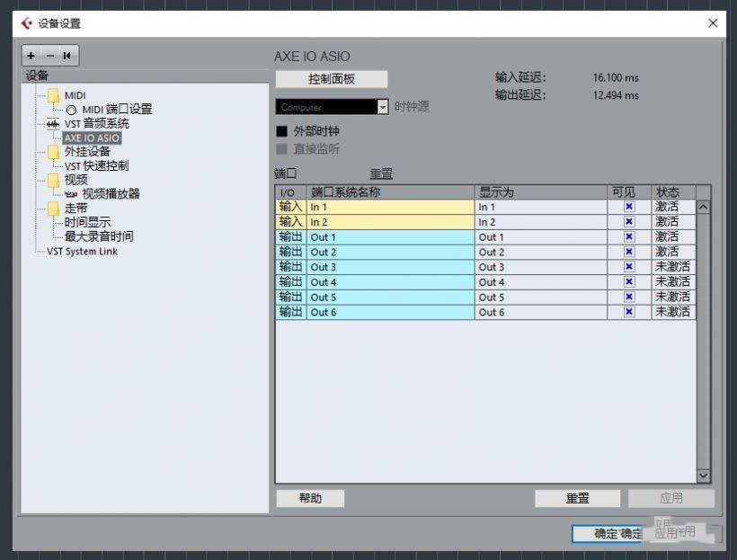This screenshot has width=737, height=560.
Task: Click the 显示为 field for Out 1
Action: [539, 237]
